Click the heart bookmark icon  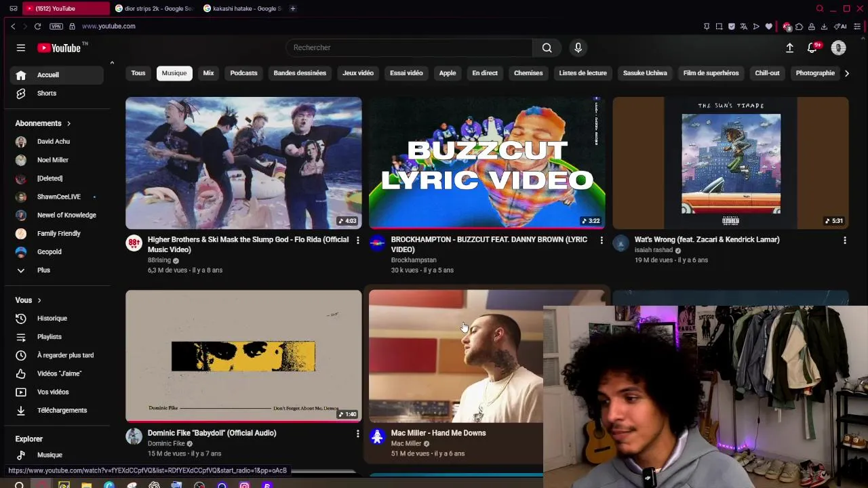tap(768, 26)
